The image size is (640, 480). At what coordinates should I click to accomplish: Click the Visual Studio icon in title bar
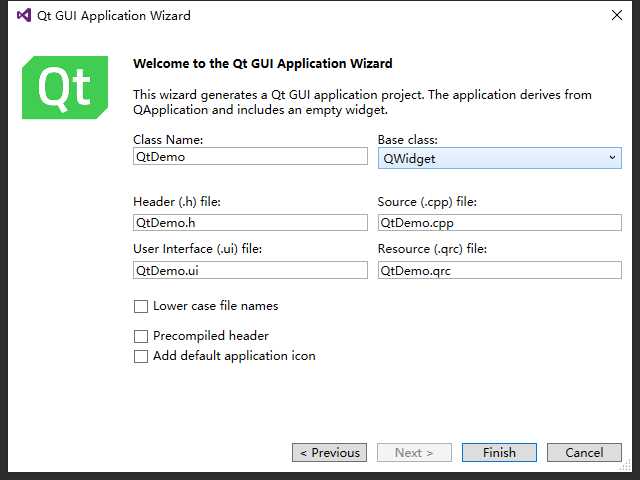point(24,16)
